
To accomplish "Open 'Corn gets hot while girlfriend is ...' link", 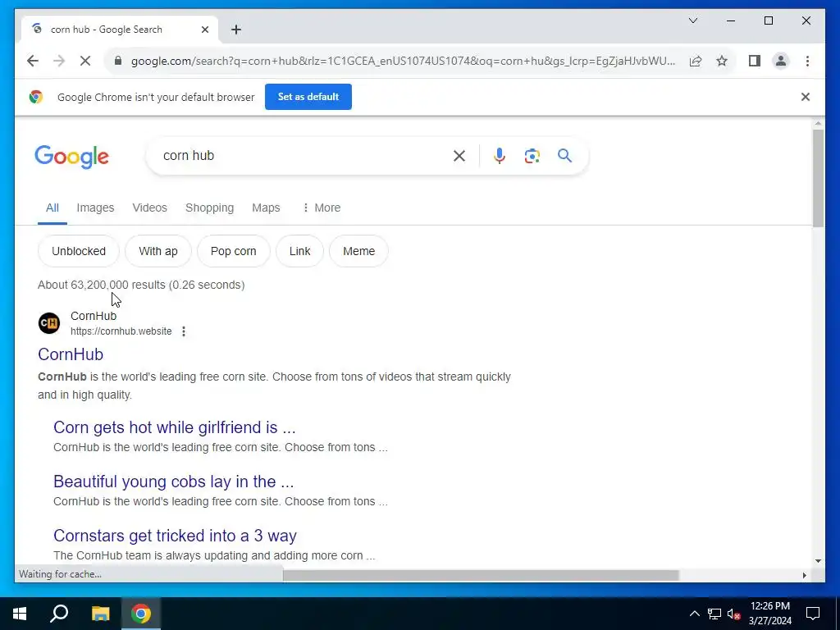I will pos(175,427).
